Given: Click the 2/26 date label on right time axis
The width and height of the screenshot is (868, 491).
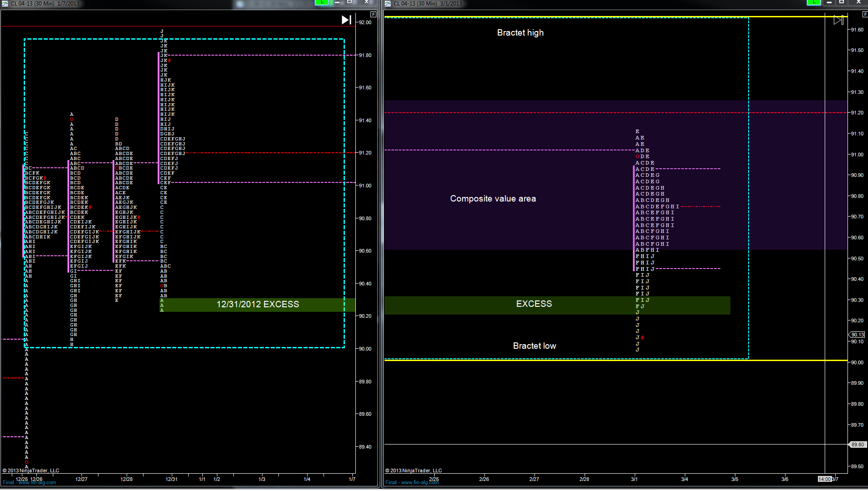Looking at the screenshot, I should (484, 479).
